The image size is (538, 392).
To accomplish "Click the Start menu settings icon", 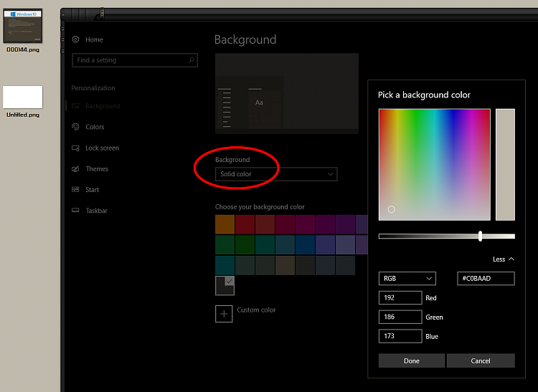I will (x=76, y=190).
